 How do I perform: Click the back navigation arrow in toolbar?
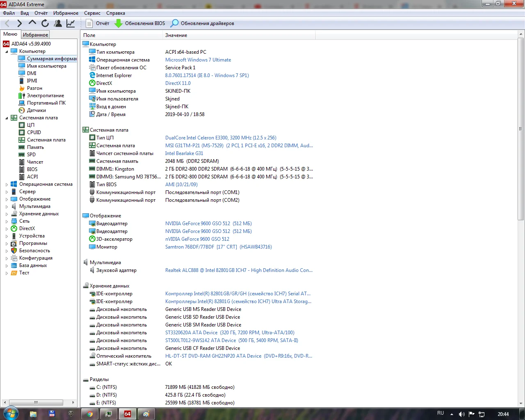coord(7,23)
